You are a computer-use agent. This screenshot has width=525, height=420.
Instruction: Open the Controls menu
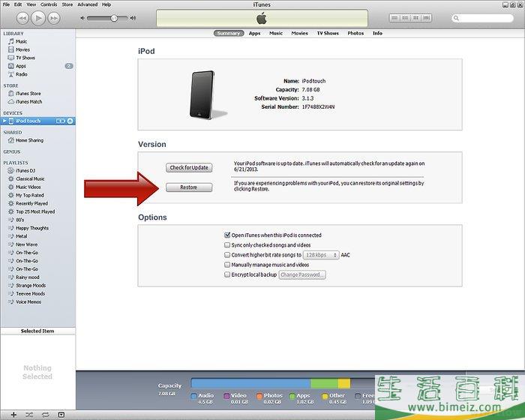click(49, 4)
